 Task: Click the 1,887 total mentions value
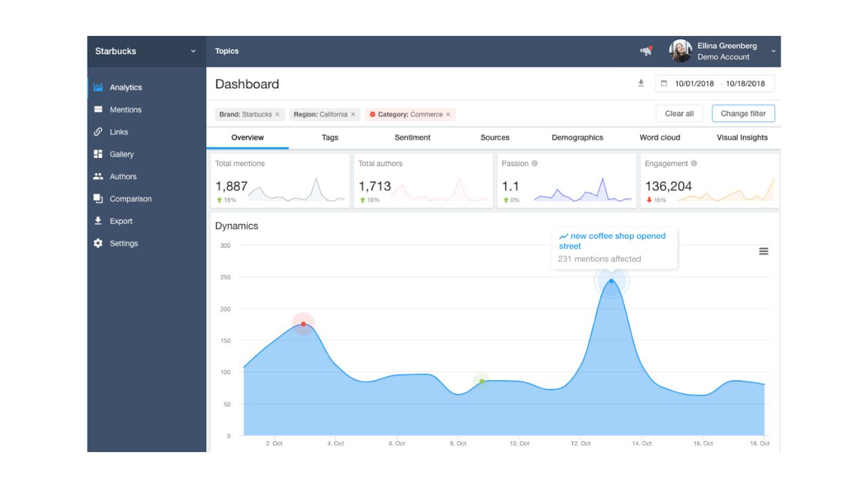(x=231, y=186)
